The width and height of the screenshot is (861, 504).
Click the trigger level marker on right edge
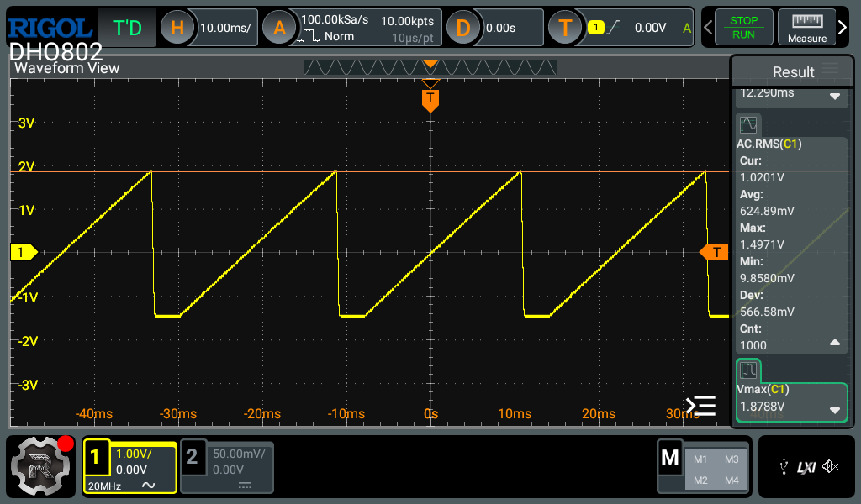point(715,252)
